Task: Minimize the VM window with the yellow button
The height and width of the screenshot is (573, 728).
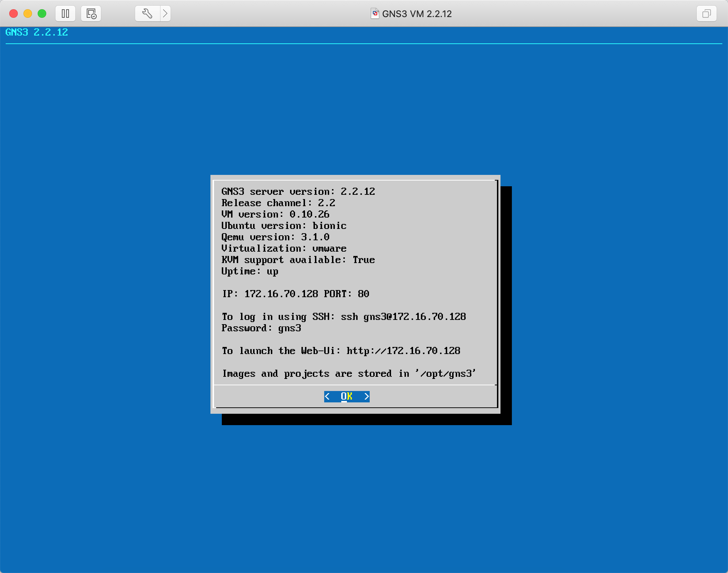Action: 28,14
